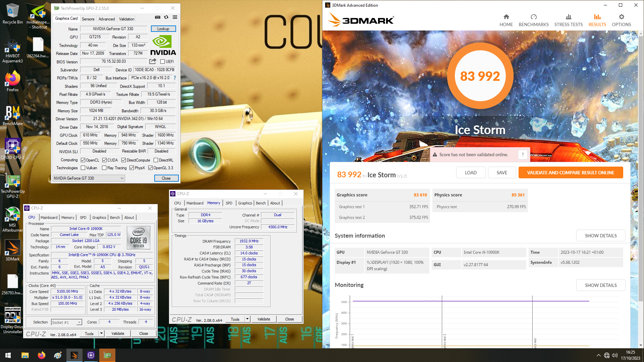Expand Tools arrow in CPU-Z Memory window
Viewport: 644px width, 362px height.
click(248, 319)
